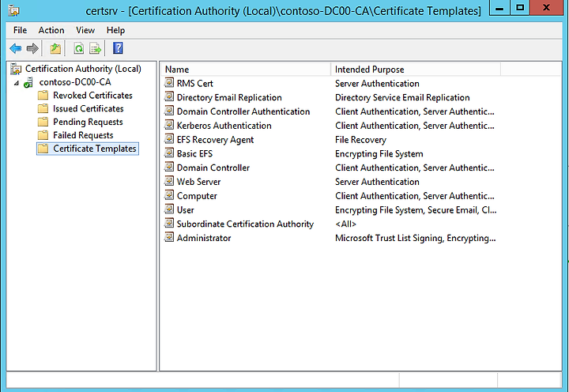Screen dimensions: 569x392
Task: Click the Kerberos Authentication template icon
Action: (x=169, y=125)
